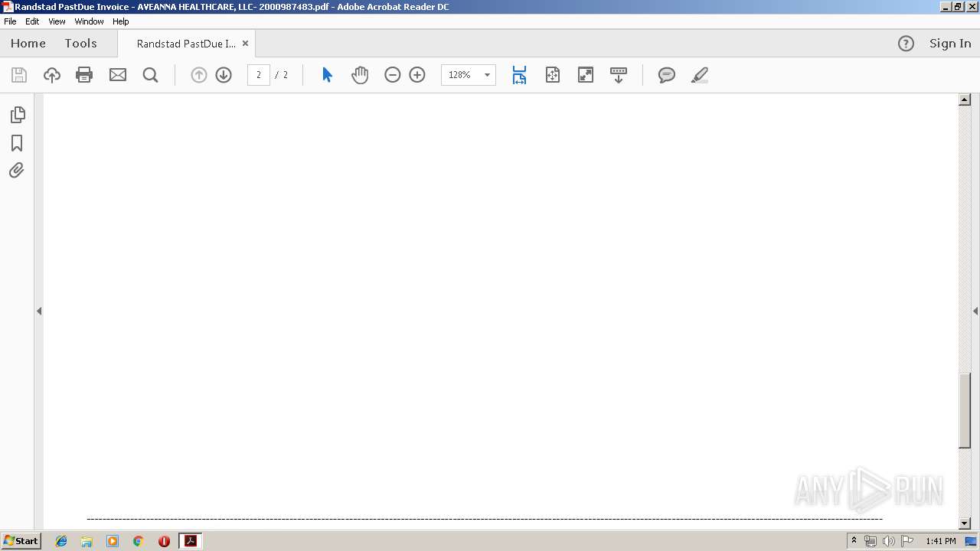Open the View menu

57,21
